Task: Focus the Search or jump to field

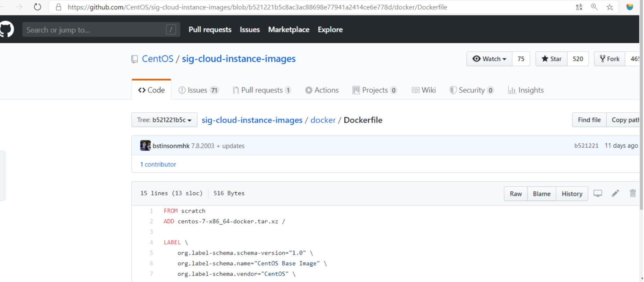Action: pyautogui.click(x=101, y=30)
